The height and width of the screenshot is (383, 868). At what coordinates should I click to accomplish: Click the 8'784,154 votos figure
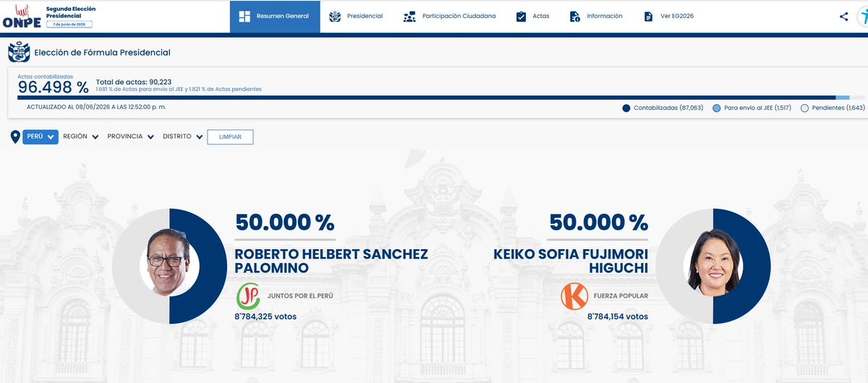tap(617, 317)
